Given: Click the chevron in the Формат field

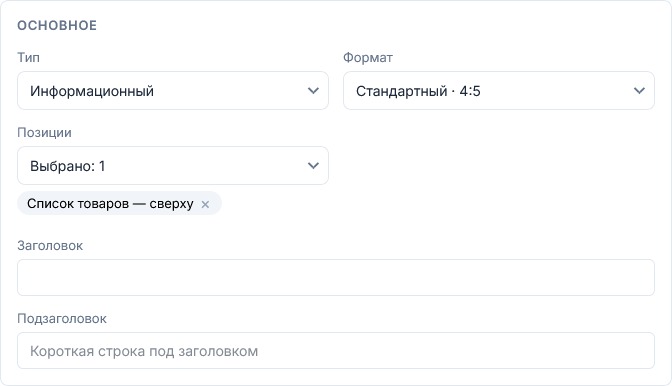Looking at the screenshot, I should 639,91.
